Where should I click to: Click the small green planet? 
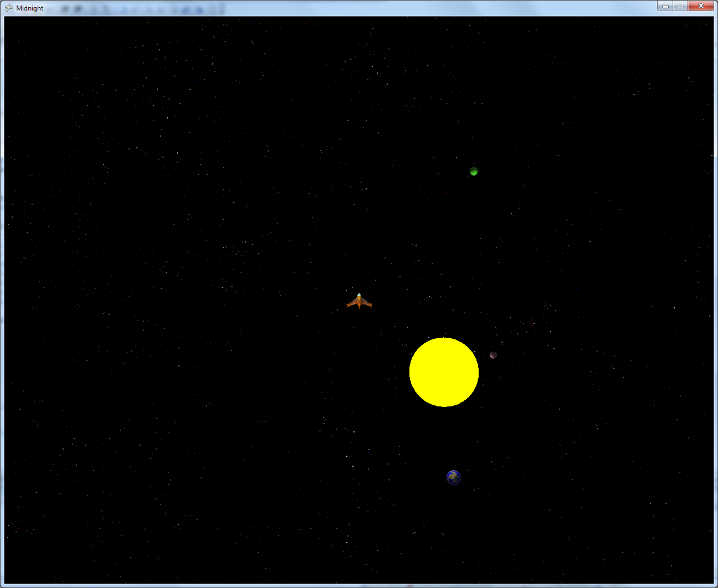(x=474, y=171)
